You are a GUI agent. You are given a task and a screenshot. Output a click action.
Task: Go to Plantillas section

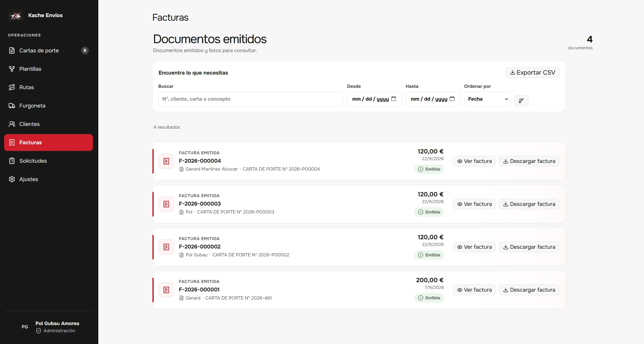[x=49, y=69]
